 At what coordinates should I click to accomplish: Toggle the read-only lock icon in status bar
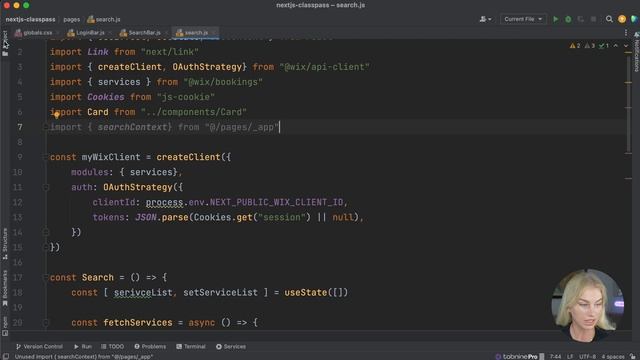632,357
